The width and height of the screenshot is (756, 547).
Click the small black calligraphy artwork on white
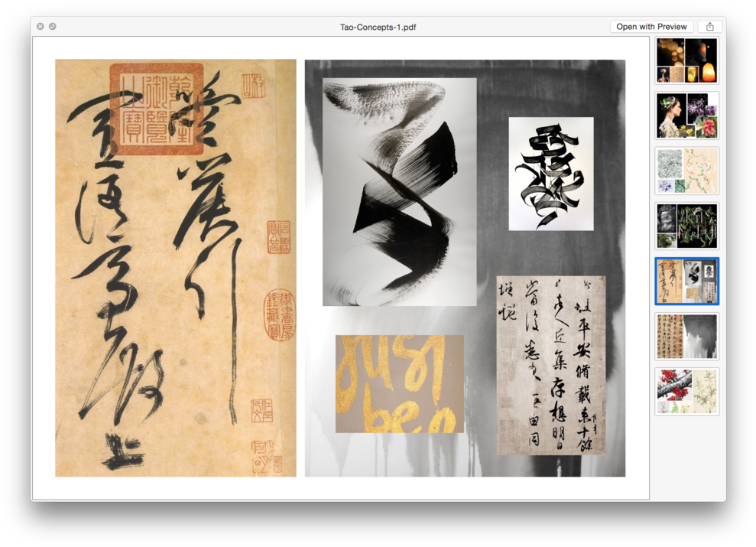[551, 174]
